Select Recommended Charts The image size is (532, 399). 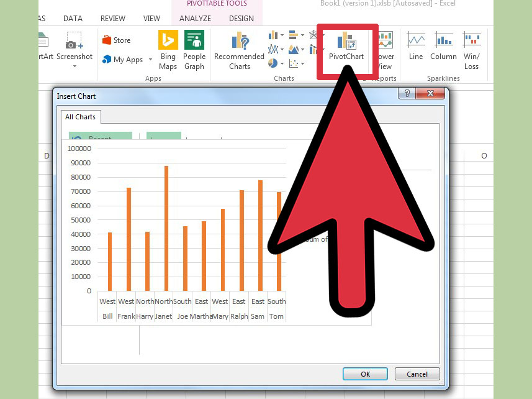pyautogui.click(x=239, y=50)
